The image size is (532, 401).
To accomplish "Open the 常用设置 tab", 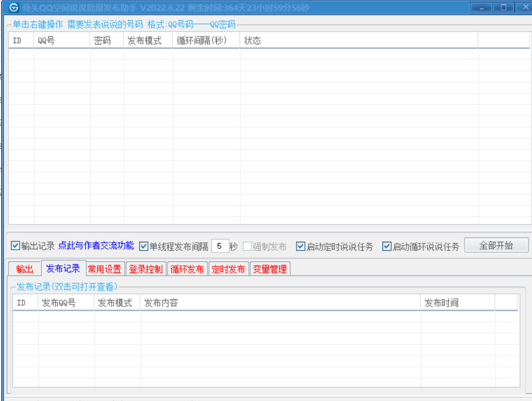I will pos(104,269).
